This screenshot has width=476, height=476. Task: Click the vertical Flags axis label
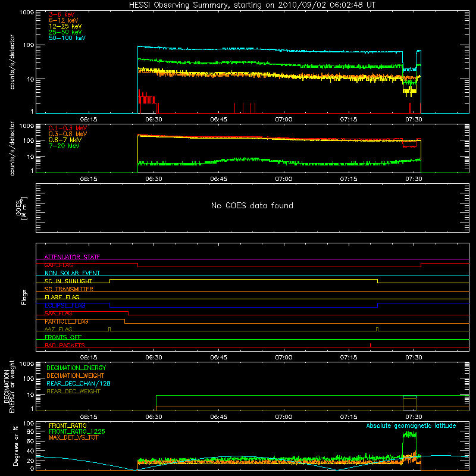[24, 297]
